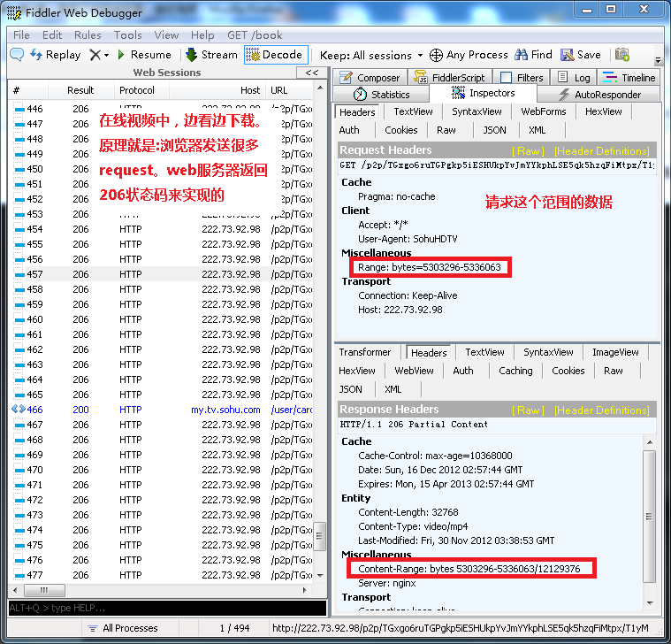Toggle the Decode button
This screenshot has height=644, width=671.
click(275, 55)
